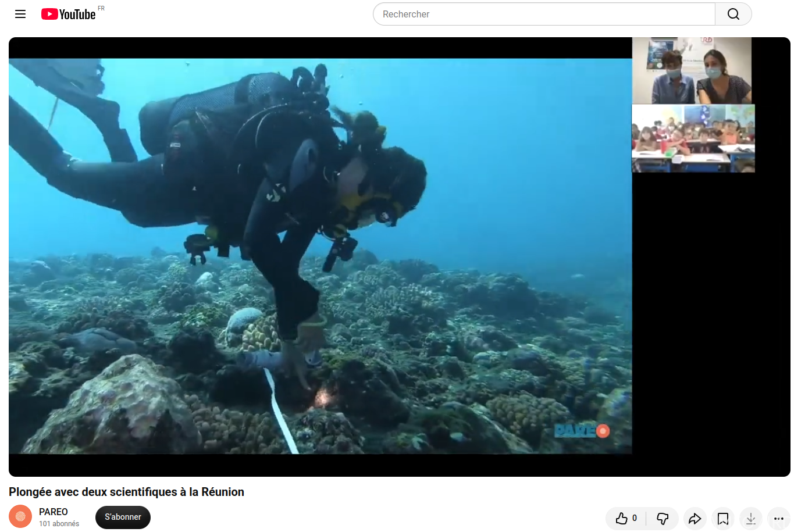Click the YouTube home logo
This screenshot has height=532, width=794.
tap(69, 14)
